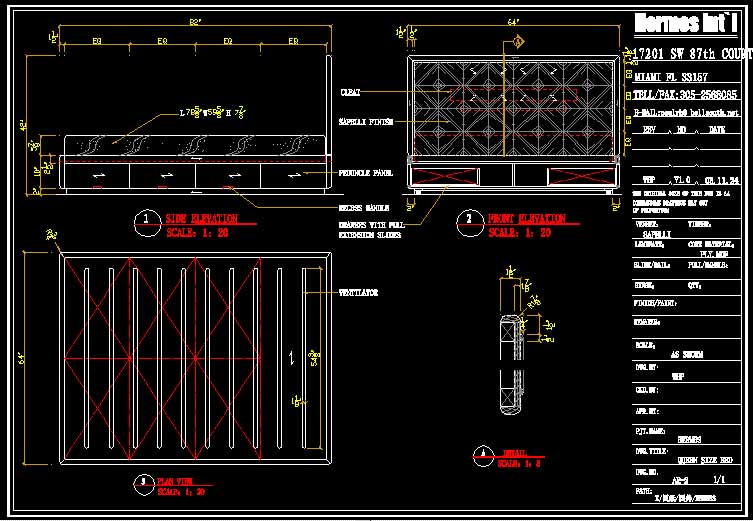Click the 'AS SHOWN' scale value

click(687, 354)
